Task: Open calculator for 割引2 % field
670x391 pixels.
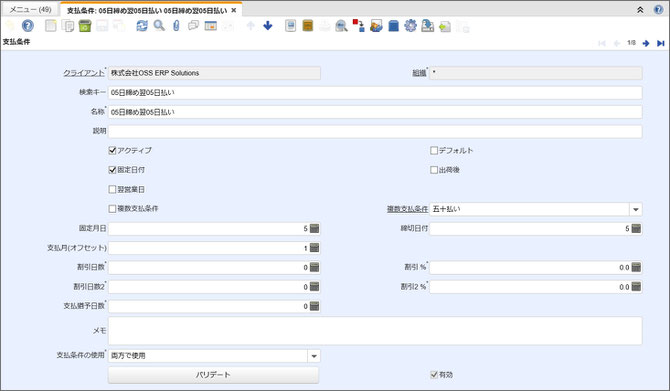Action: 636,287
